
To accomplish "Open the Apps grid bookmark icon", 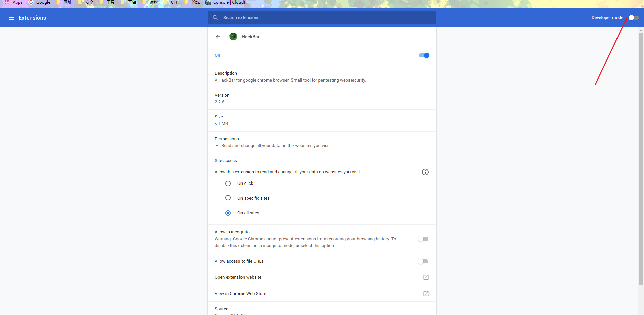I will click(7, 2).
